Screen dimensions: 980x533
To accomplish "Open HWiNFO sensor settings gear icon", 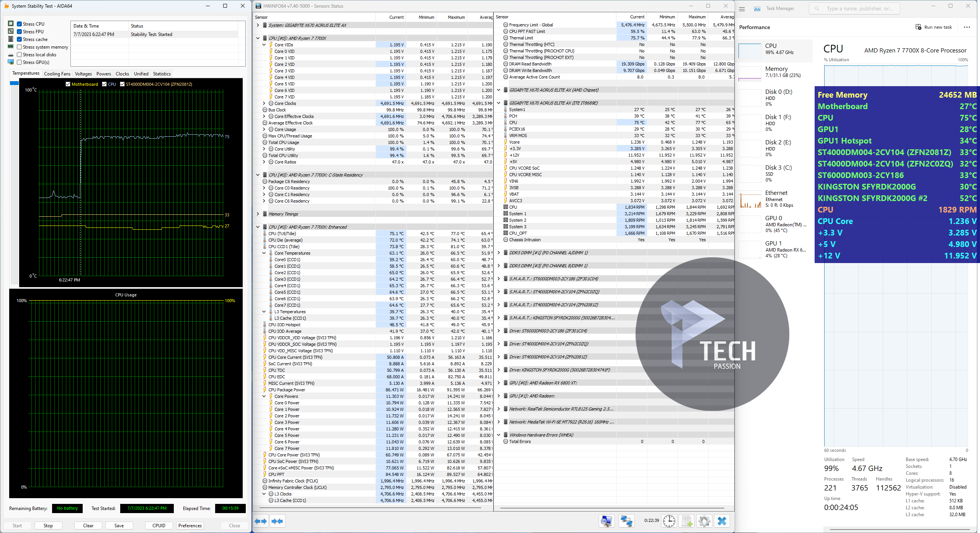I will coord(704,521).
